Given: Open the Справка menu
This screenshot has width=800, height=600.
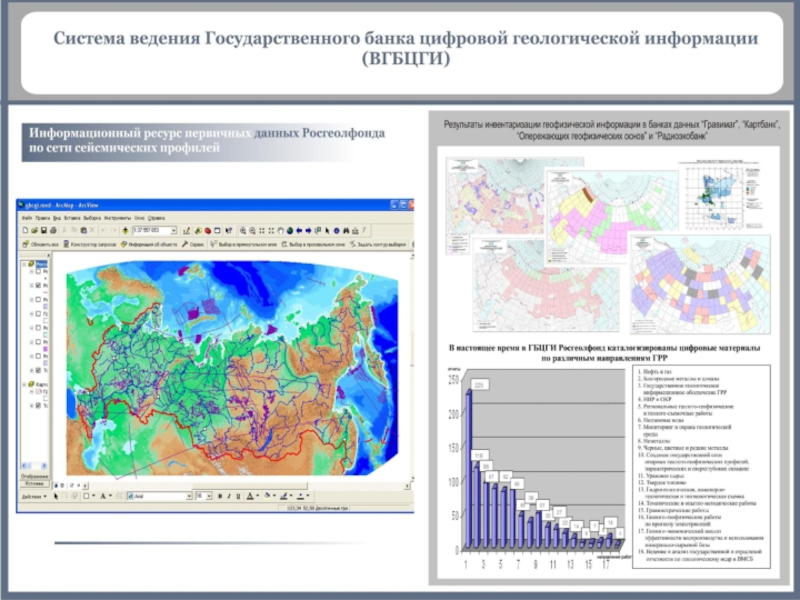Looking at the screenshot, I should click(156, 218).
